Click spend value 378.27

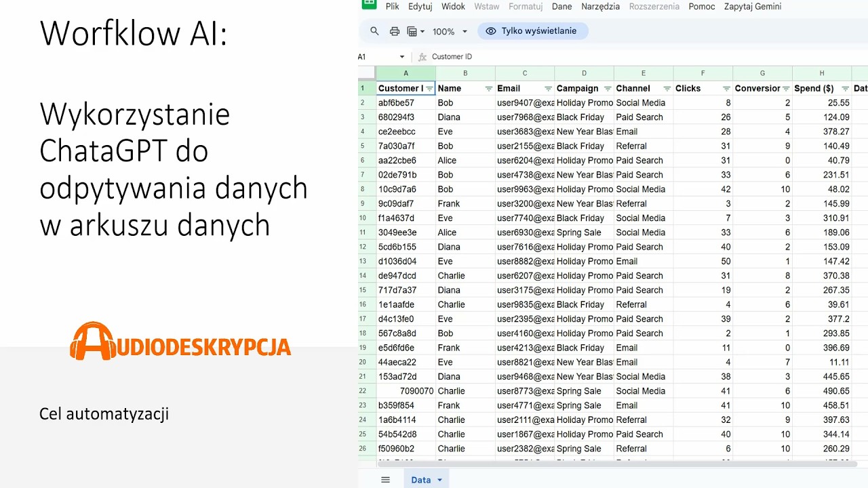click(x=822, y=131)
